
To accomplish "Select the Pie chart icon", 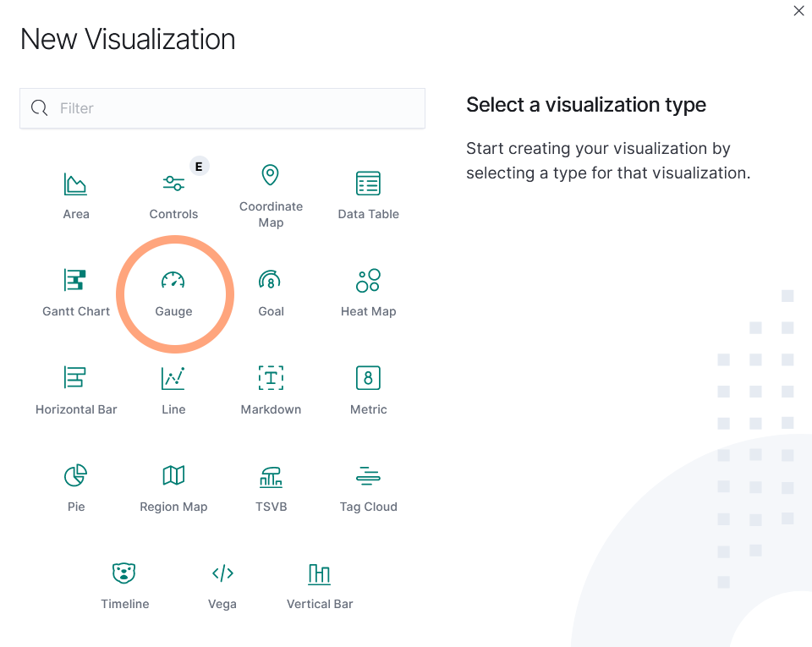I will [x=76, y=476].
